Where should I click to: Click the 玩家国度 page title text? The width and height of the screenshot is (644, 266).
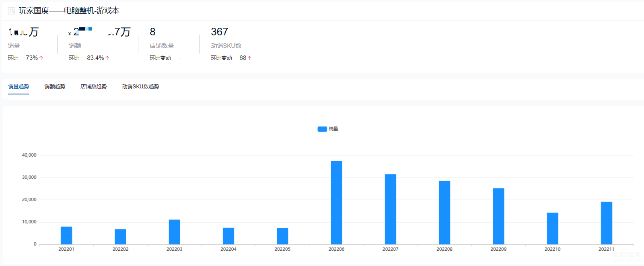69,11
